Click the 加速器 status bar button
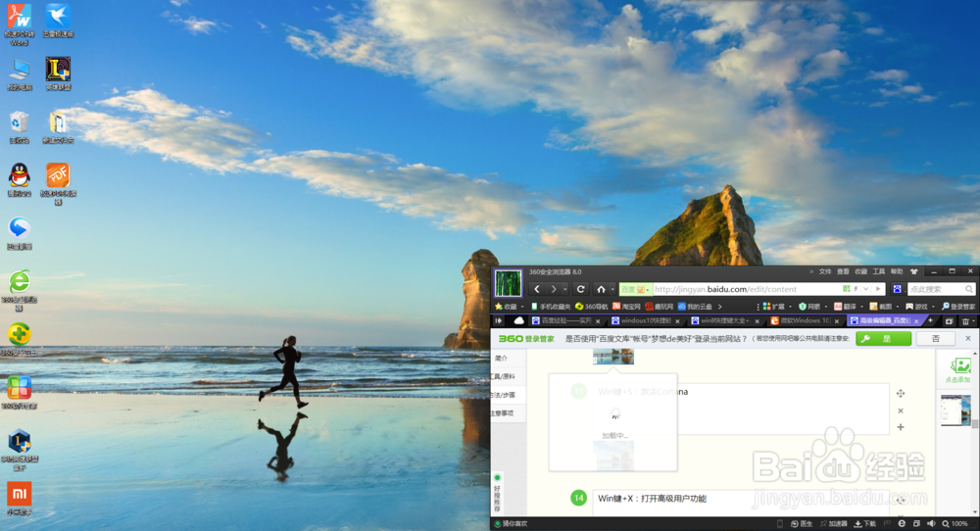 834,523
